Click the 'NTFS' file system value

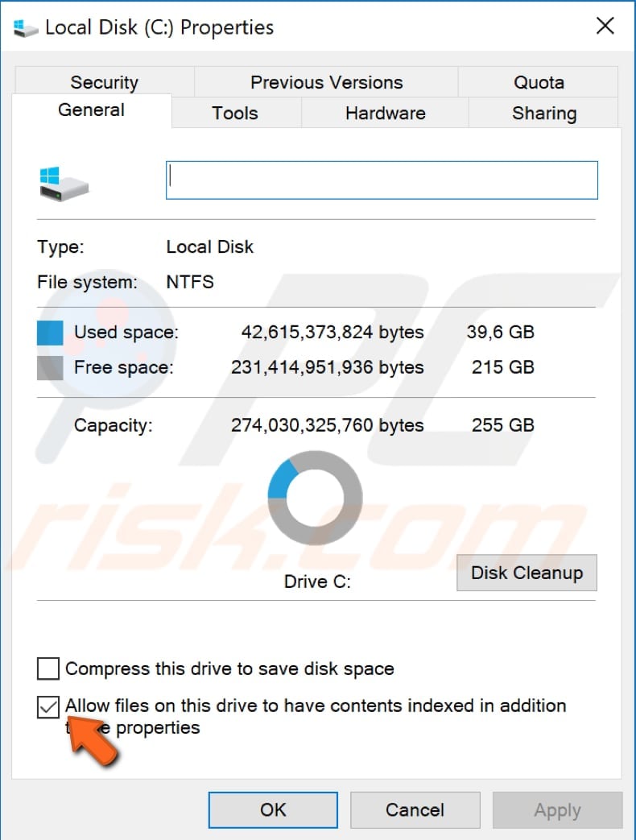[x=190, y=282]
